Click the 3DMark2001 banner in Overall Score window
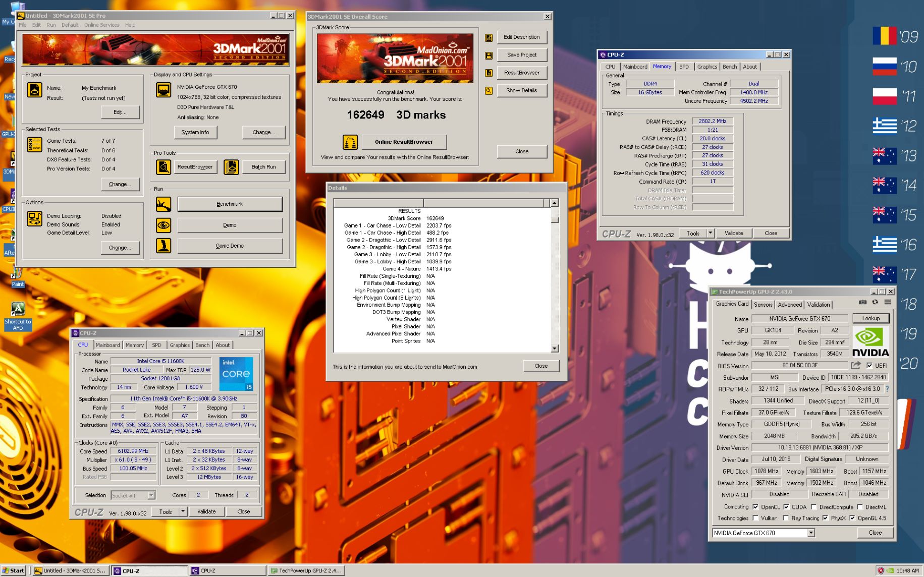 coord(395,59)
